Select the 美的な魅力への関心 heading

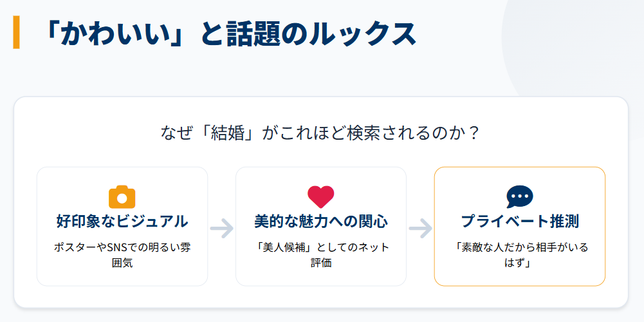click(321, 222)
